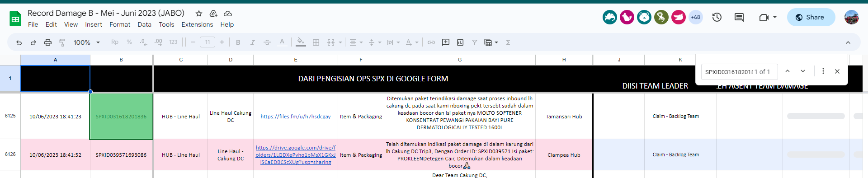Open the View menu
Image resolution: width=868 pixels, height=178 pixels.
pyautogui.click(x=71, y=24)
